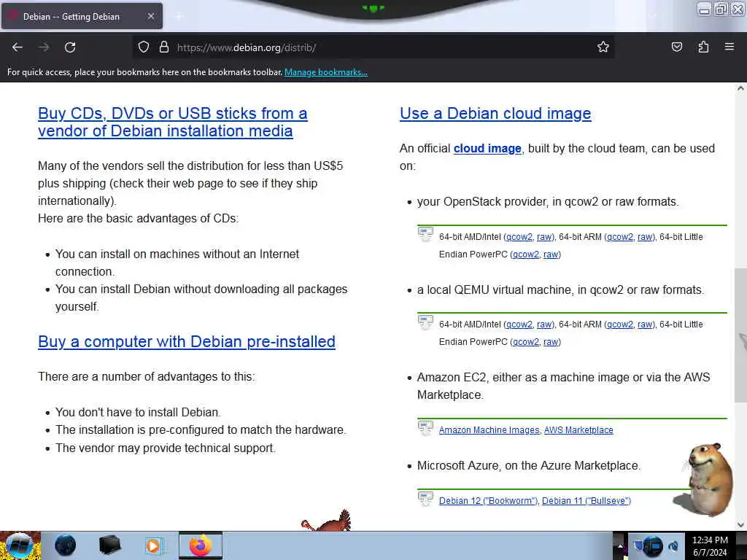Follow the bold cloud image link
Viewport: 747px width, 560px height.
[487, 149]
